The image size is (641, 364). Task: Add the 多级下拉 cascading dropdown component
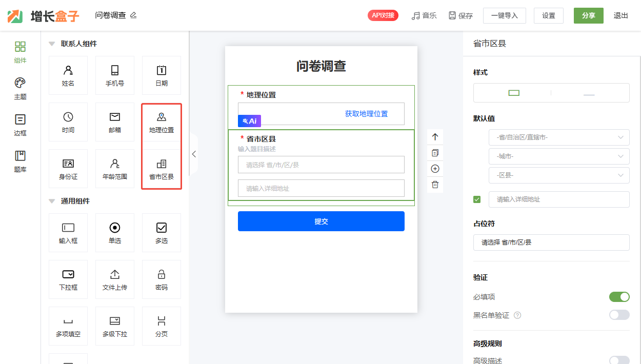tap(115, 326)
